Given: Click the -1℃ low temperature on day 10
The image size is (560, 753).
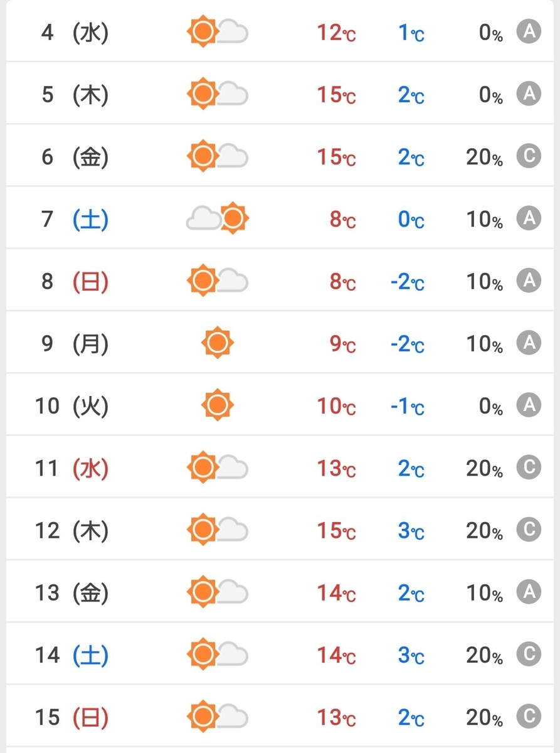Looking at the screenshot, I should [407, 406].
